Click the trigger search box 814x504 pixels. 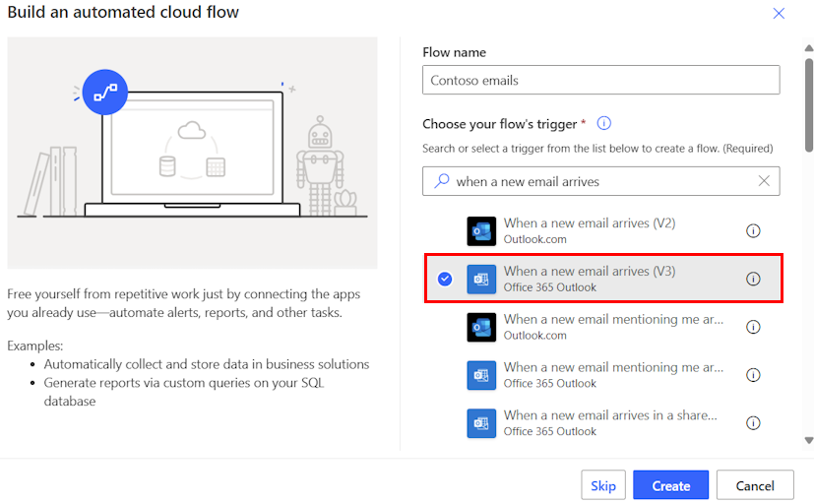coord(600,181)
